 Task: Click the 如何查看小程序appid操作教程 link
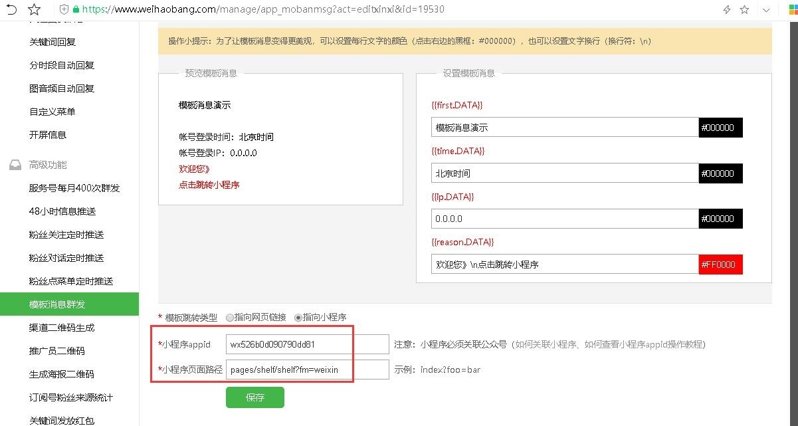(x=643, y=345)
